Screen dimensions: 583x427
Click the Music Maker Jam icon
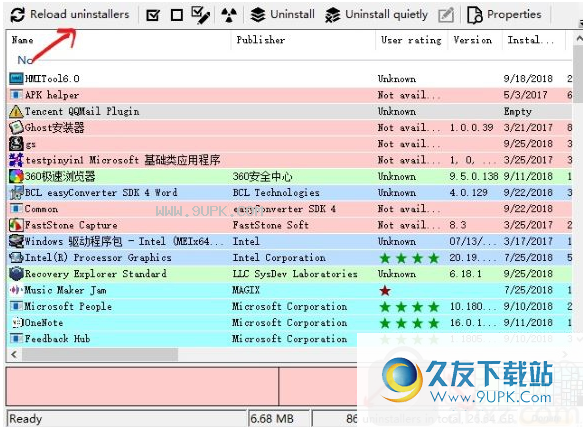tap(16, 290)
